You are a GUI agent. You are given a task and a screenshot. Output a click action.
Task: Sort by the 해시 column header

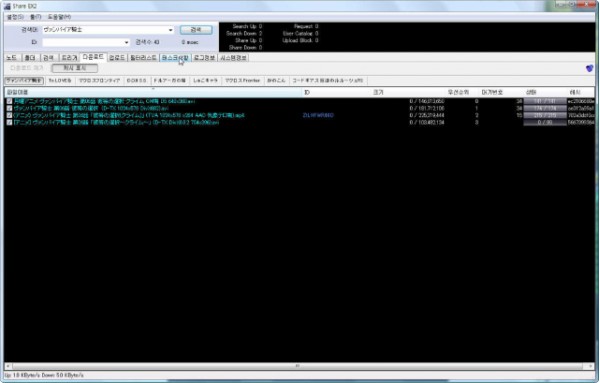coord(580,92)
